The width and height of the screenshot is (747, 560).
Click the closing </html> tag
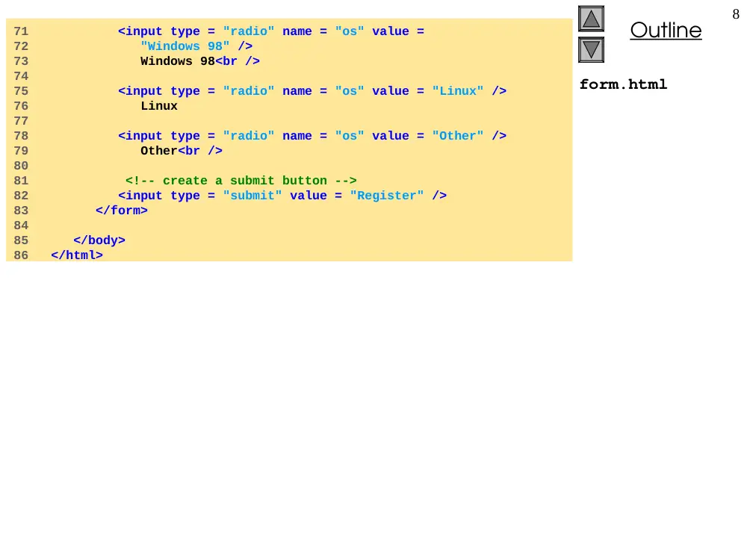(77, 255)
